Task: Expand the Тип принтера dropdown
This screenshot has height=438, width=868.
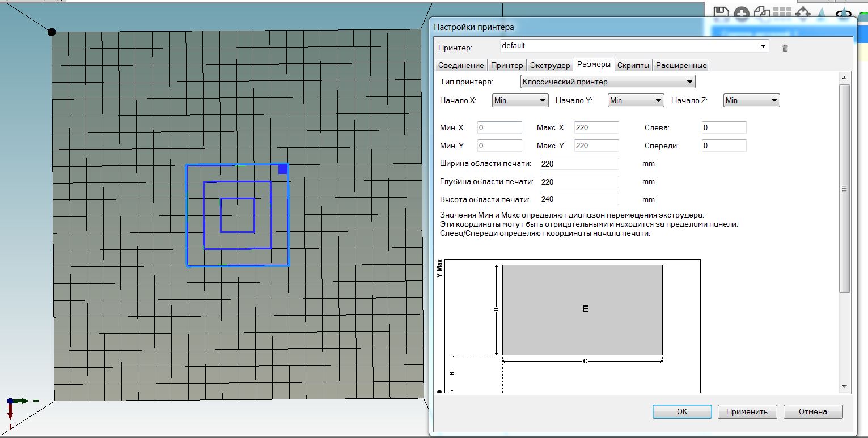Action: click(x=689, y=82)
